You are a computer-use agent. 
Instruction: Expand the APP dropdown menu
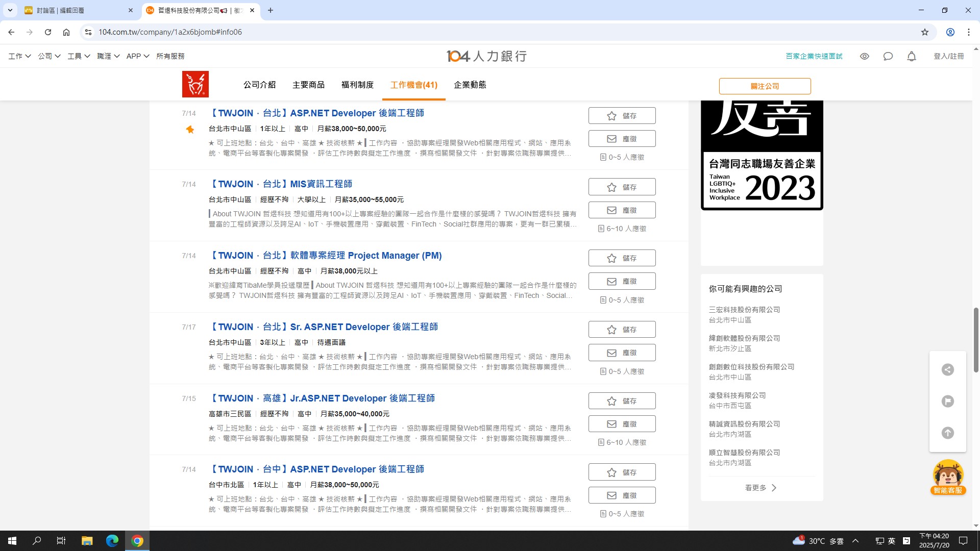pos(136,56)
